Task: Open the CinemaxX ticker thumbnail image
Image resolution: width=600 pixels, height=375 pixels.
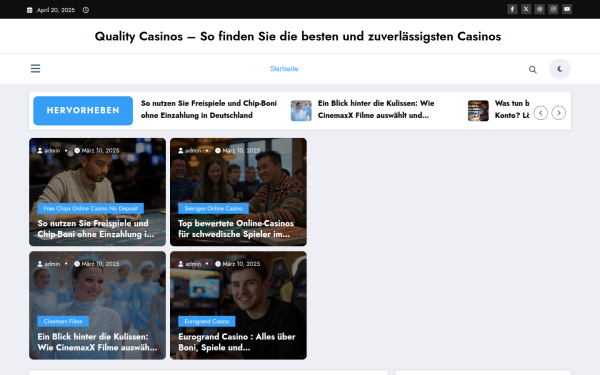Action: 301,111
